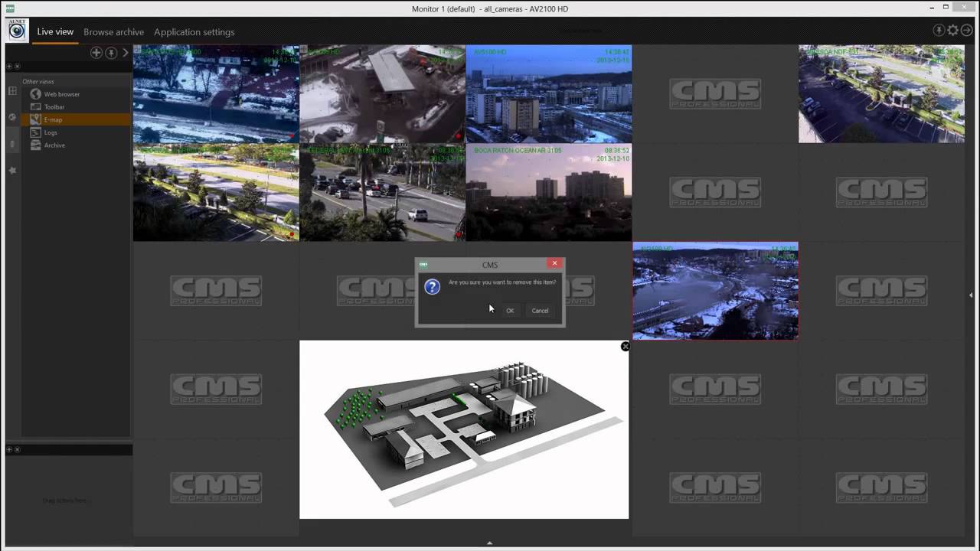This screenshot has width=980, height=551.
Task: Choose the E-map view item
Action: 77,119
